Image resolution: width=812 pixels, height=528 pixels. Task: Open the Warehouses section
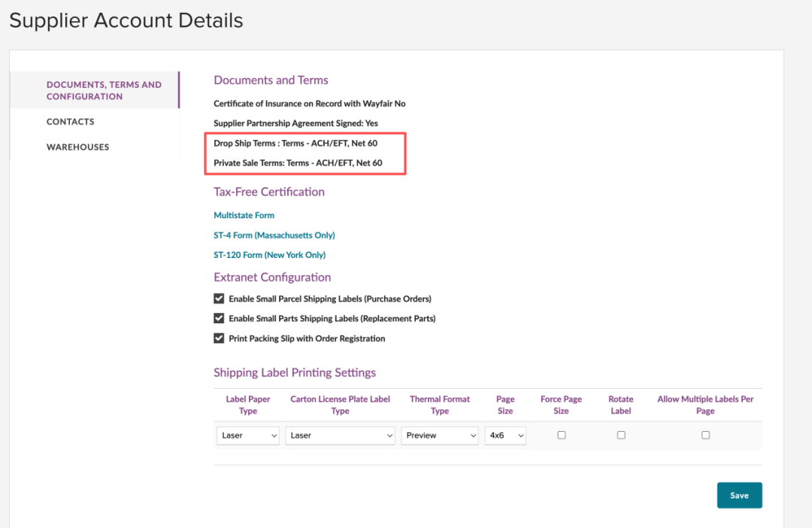77,147
